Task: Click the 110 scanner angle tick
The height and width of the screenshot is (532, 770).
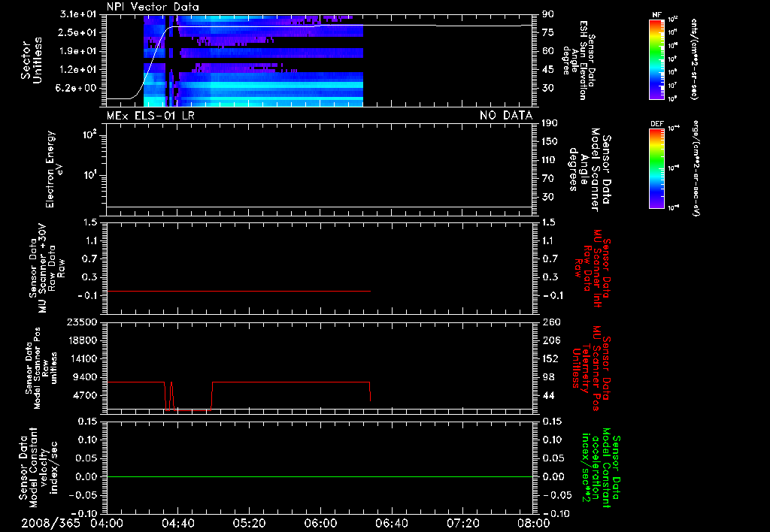Action: pos(550,160)
